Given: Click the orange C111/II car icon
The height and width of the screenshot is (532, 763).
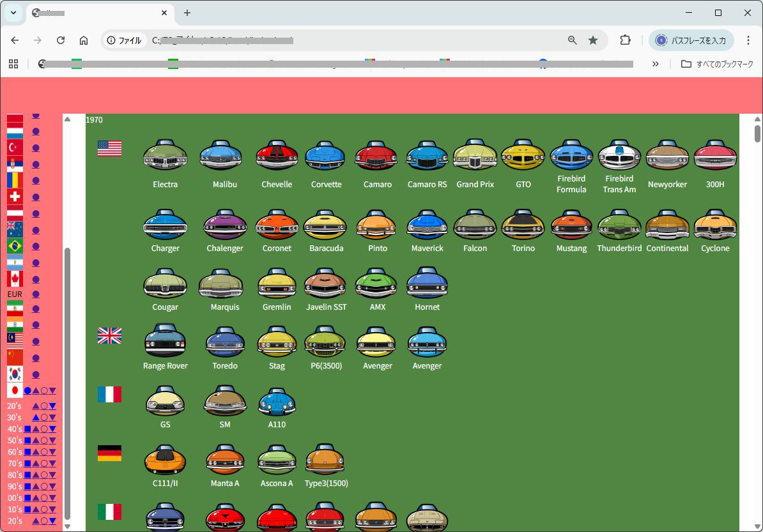Looking at the screenshot, I should 165,460.
